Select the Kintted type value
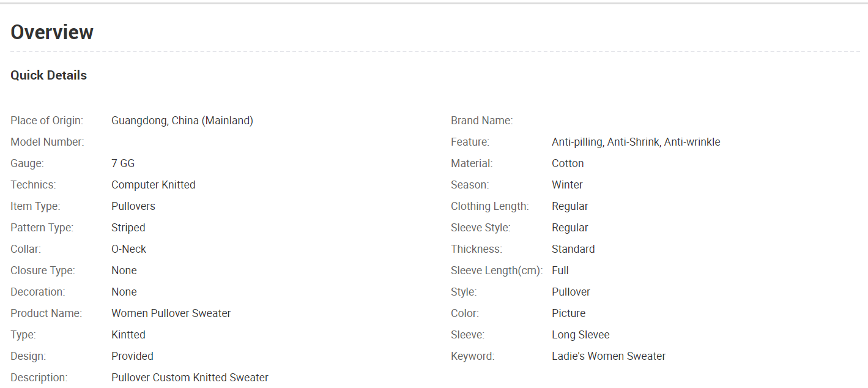This screenshot has height=388, width=868. point(128,335)
